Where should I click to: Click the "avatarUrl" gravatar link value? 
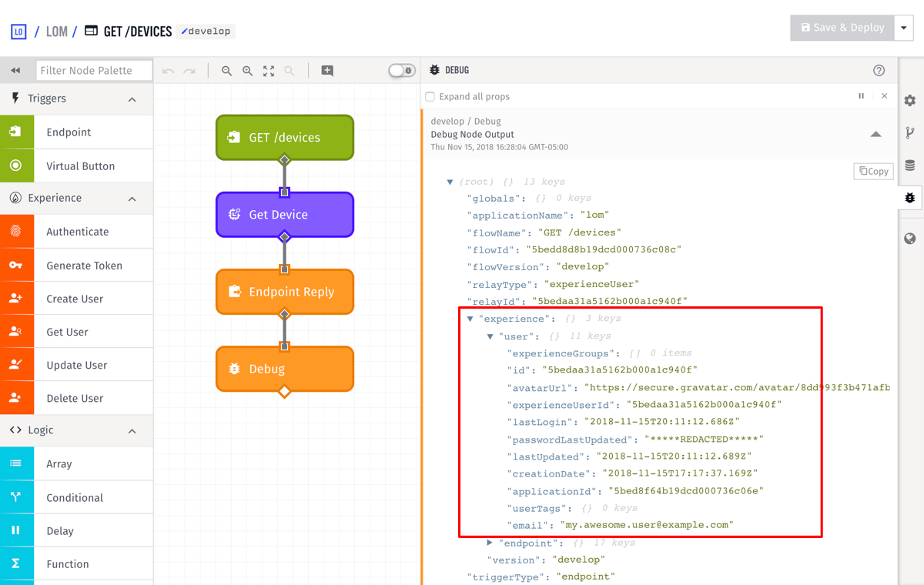pos(737,387)
